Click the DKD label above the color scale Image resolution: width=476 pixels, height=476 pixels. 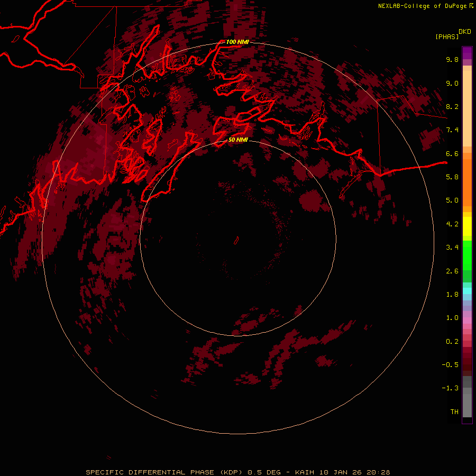tap(465, 32)
